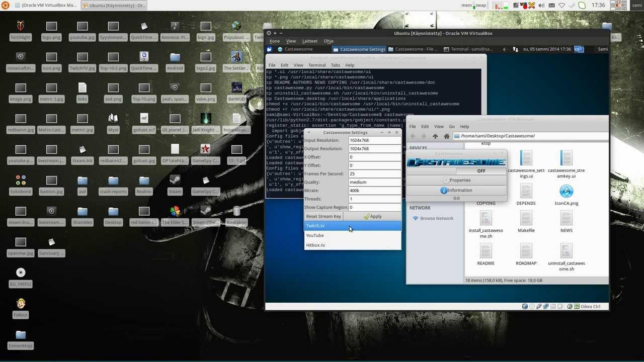
Task: Go up one folder in File Manager
Action: (435, 136)
